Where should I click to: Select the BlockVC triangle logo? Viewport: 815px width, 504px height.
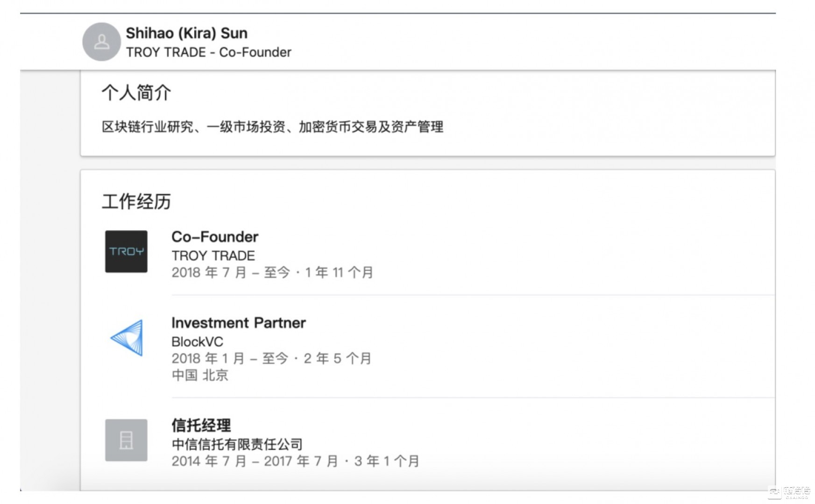pyautogui.click(x=127, y=337)
